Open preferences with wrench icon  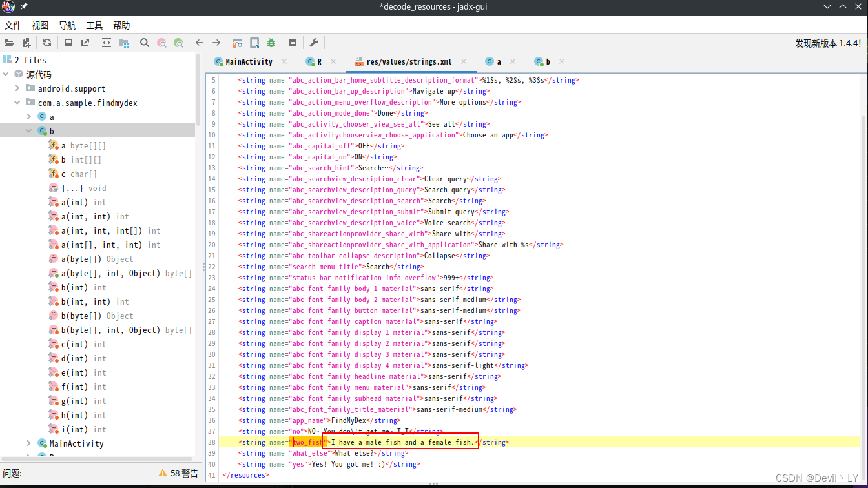[314, 43]
